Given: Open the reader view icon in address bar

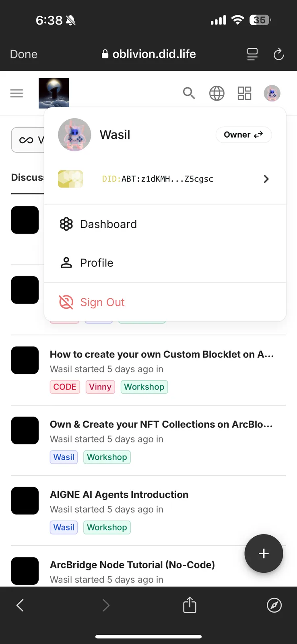Looking at the screenshot, I should pos(252,54).
